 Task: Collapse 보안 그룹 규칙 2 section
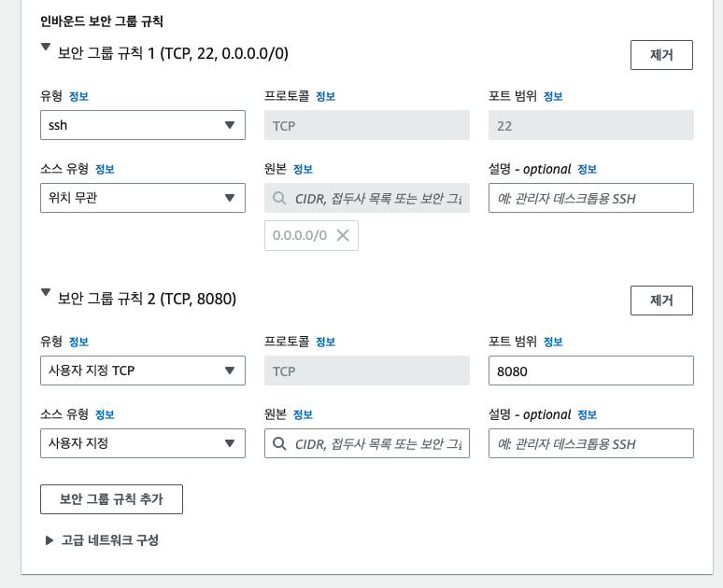pos(45,293)
